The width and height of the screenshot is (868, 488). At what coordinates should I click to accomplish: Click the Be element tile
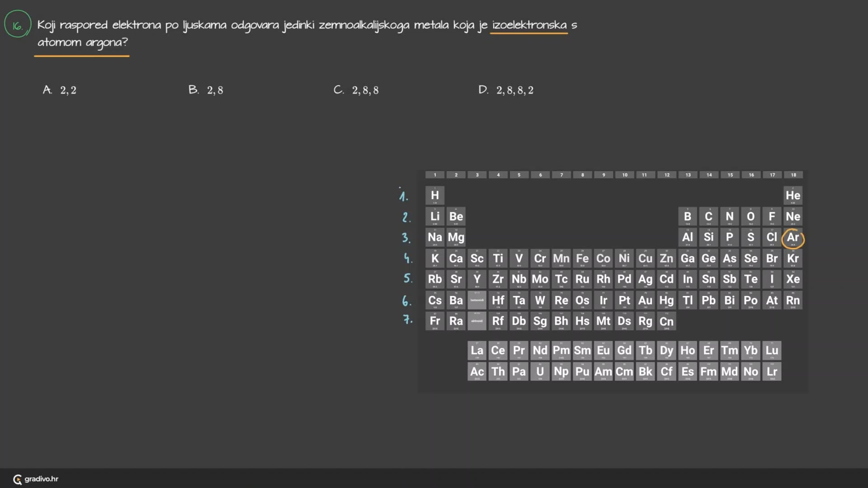[456, 216]
